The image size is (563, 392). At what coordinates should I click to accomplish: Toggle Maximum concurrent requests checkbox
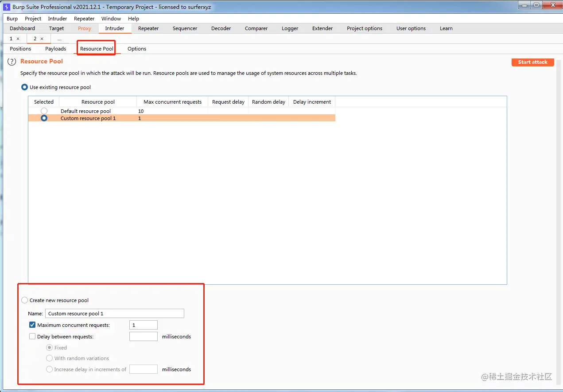click(32, 325)
